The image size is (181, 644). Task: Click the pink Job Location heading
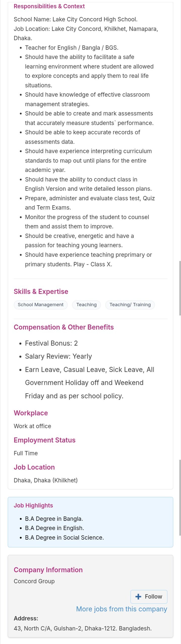[x=34, y=467]
